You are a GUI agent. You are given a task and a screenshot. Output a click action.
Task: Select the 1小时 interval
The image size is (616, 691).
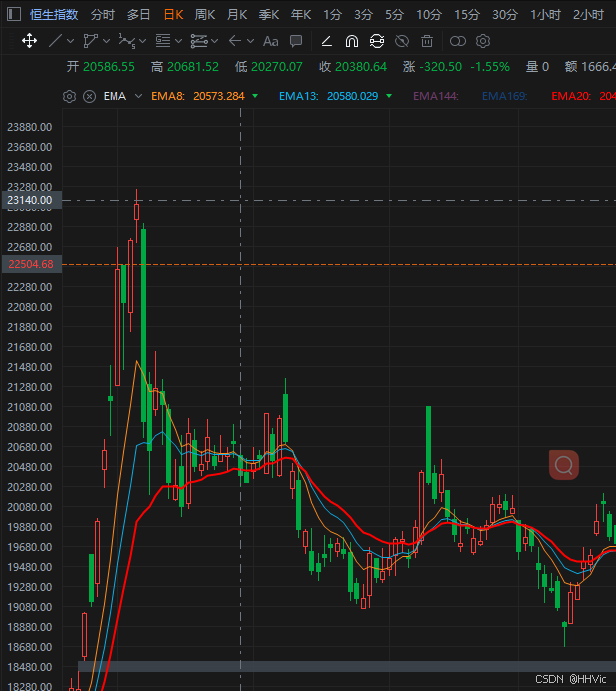[x=545, y=15]
